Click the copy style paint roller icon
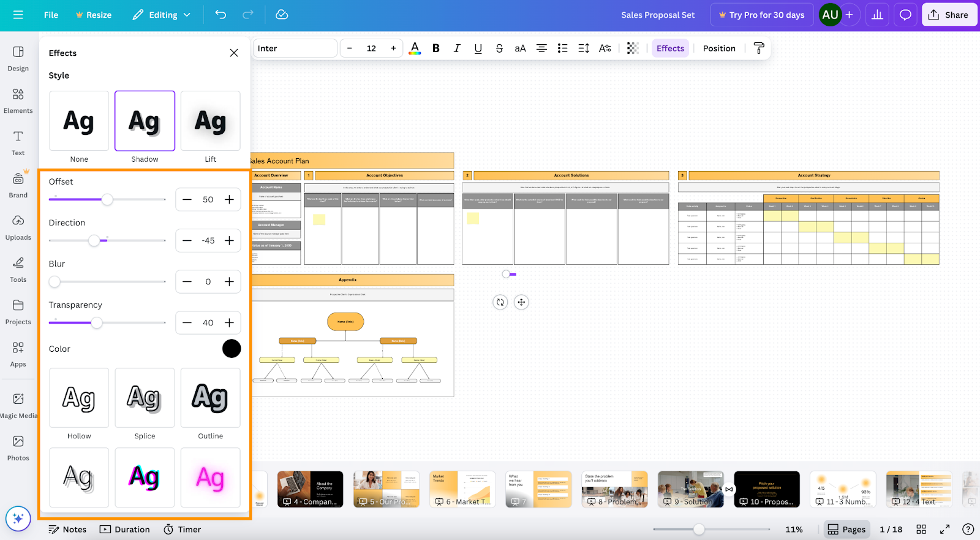The image size is (980, 540). point(759,48)
